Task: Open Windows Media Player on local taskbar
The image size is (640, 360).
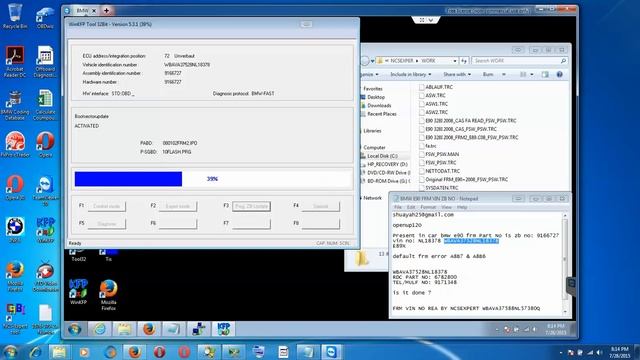Action: tap(84, 352)
